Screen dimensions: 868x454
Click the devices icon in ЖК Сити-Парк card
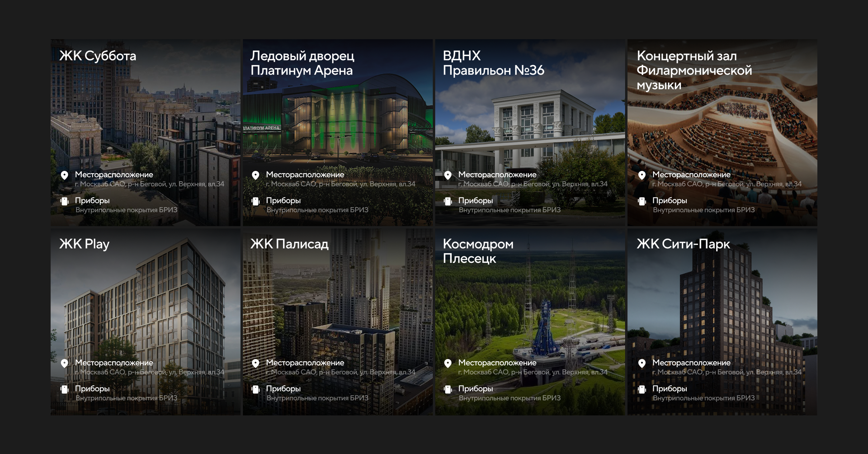click(x=642, y=389)
